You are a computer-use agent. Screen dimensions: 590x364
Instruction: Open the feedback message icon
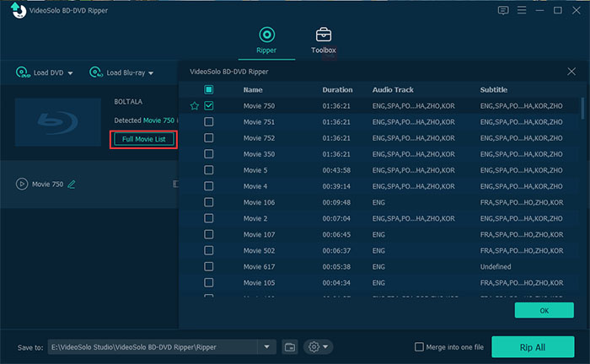pyautogui.click(x=503, y=10)
